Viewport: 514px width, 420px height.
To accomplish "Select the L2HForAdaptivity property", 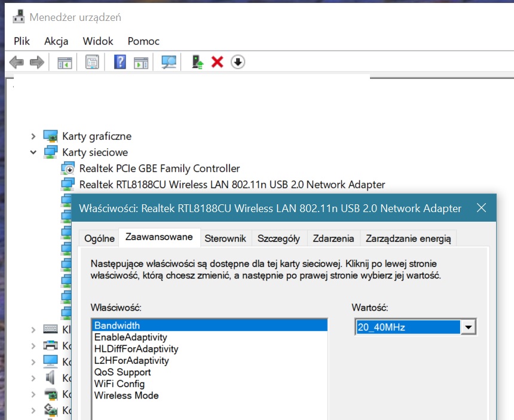I will tap(210, 360).
